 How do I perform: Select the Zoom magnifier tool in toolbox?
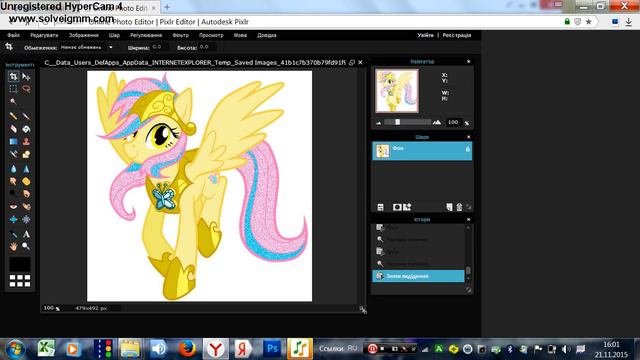click(x=26, y=246)
